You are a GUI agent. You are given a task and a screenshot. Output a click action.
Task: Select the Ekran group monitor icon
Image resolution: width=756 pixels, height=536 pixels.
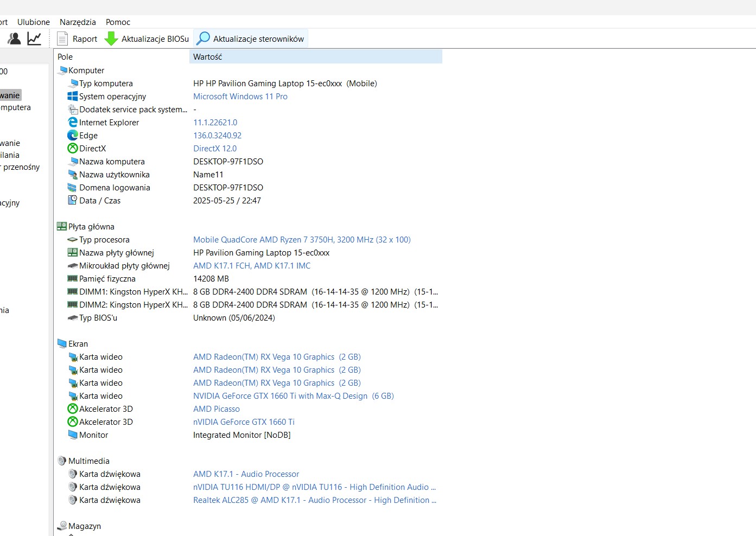coord(62,344)
